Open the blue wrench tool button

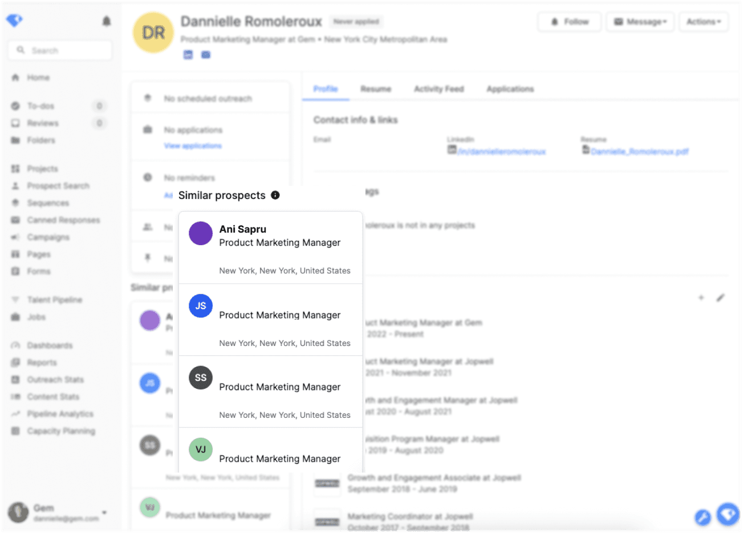[x=702, y=517]
